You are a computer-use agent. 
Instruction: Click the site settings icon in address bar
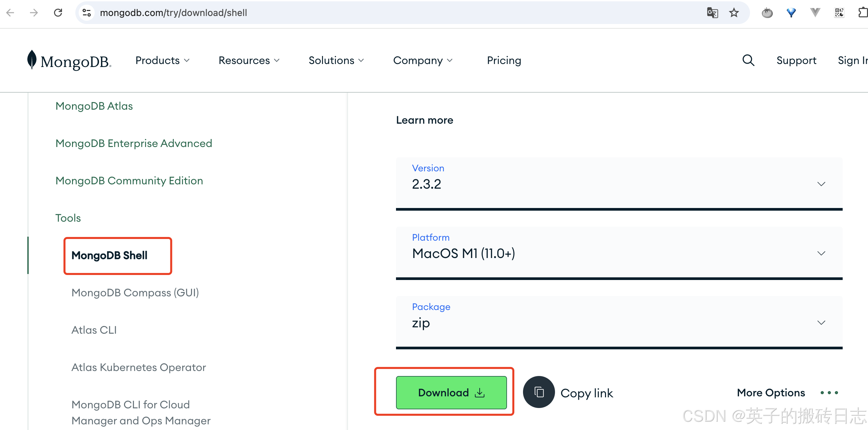tap(87, 13)
